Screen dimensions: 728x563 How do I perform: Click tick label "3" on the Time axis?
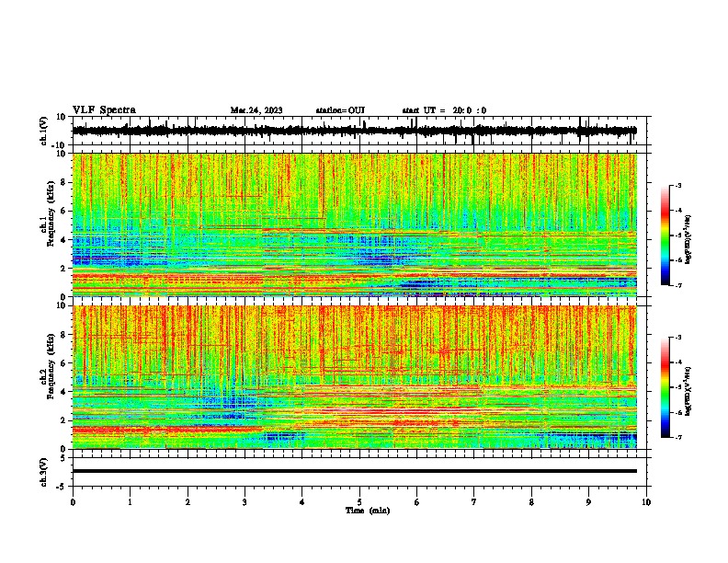245,502
